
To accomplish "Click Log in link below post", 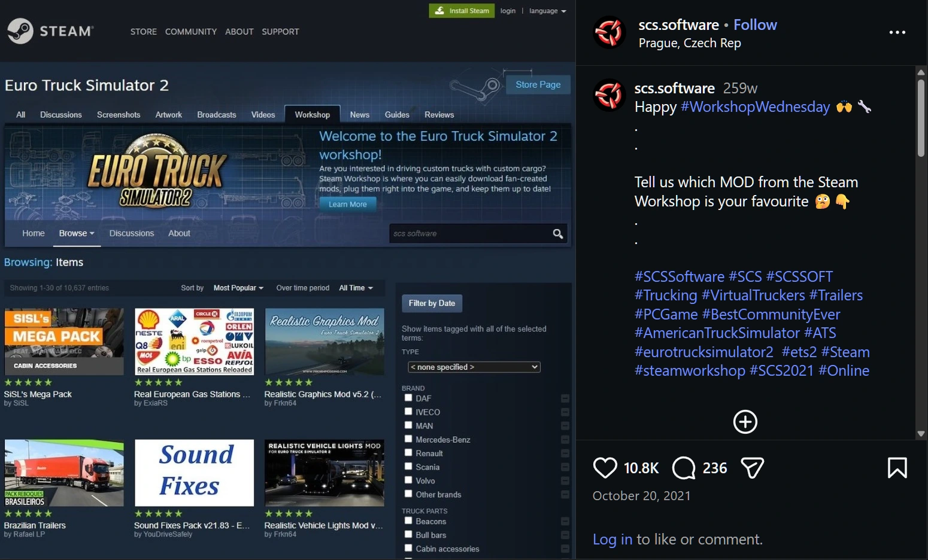I will pos(612,539).
